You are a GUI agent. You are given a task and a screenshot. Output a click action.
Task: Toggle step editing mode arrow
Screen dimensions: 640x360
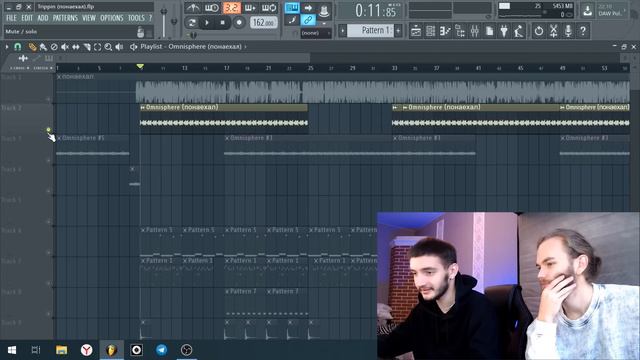pos(308,7)
